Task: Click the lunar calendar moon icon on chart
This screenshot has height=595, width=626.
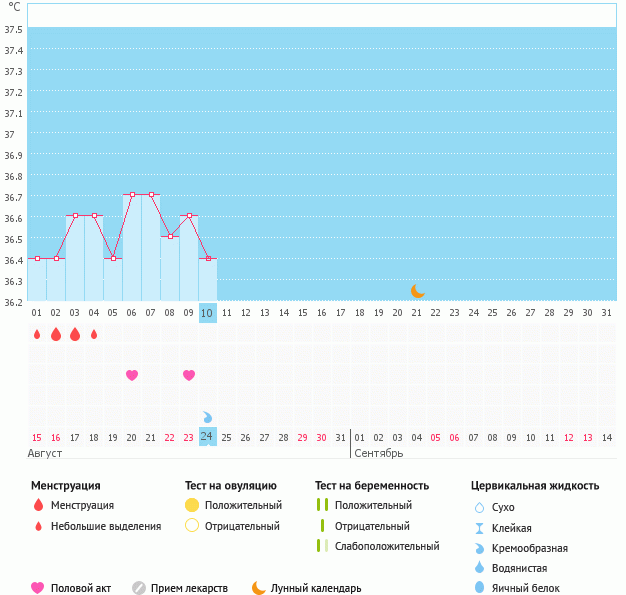Action: click(x=418, y=291)
